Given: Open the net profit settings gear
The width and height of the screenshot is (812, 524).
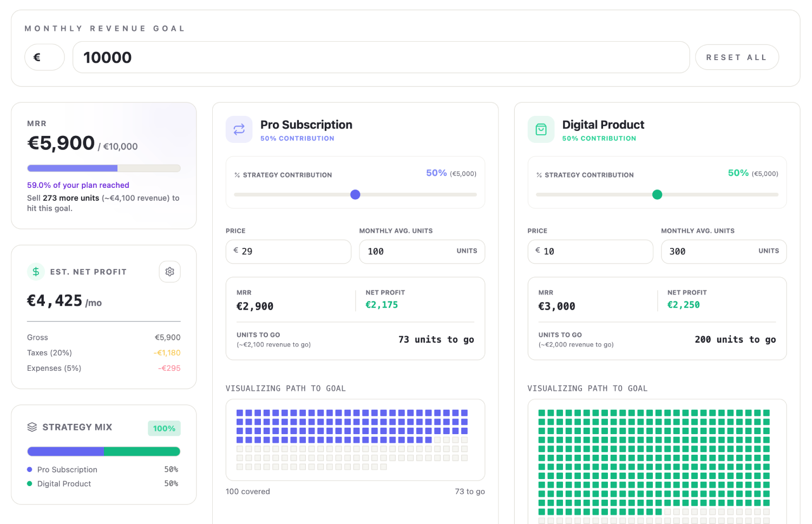Looking at the screenshot, I should coord(169,271).
